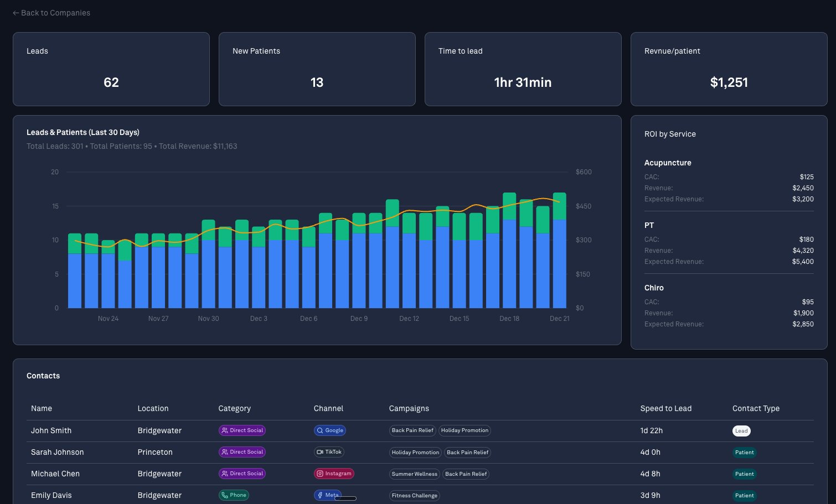This screenshot has height=504, width=836.
Task: Open the Leads summary card
Action: (x=111, y=69)
